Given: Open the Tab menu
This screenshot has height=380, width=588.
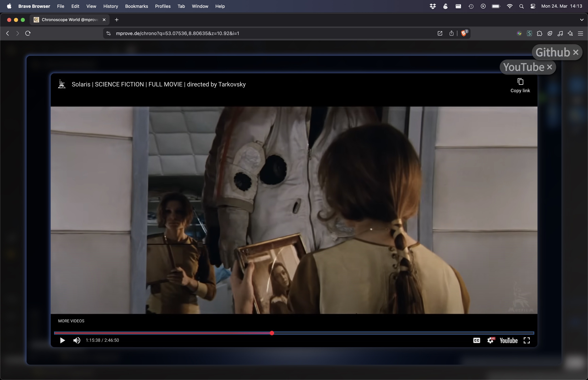Looking at the screenshot, I should click(x=181, y=6).
